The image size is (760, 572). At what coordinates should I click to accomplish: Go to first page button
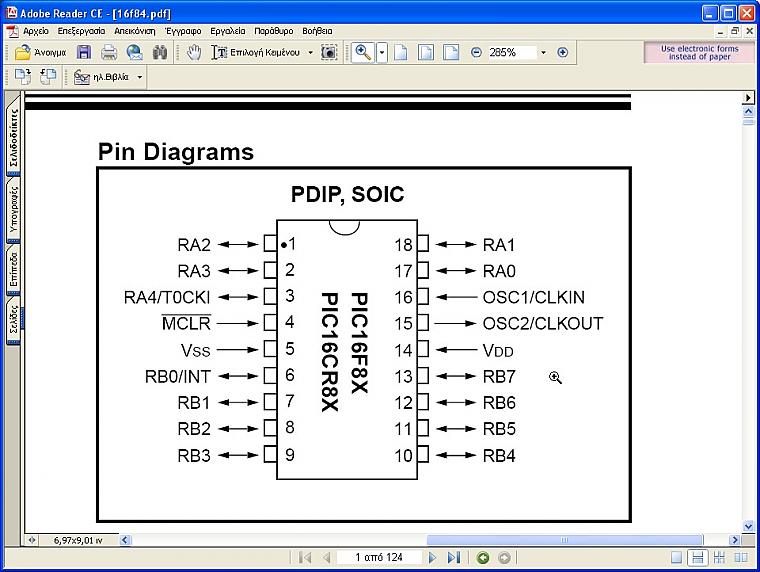tap(305, 557)
